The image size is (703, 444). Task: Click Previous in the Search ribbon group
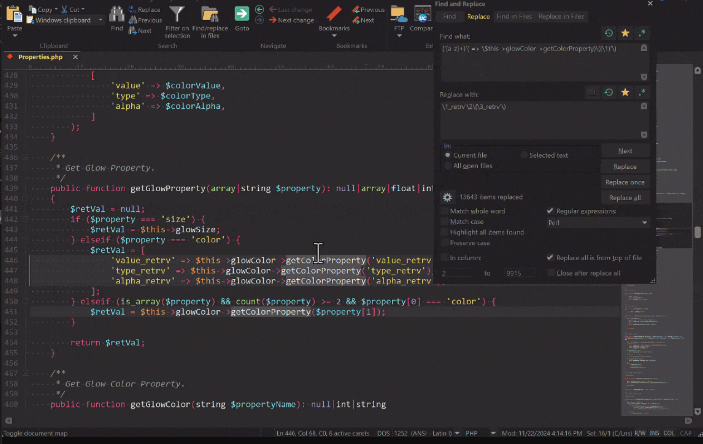(x=145, y=20)
